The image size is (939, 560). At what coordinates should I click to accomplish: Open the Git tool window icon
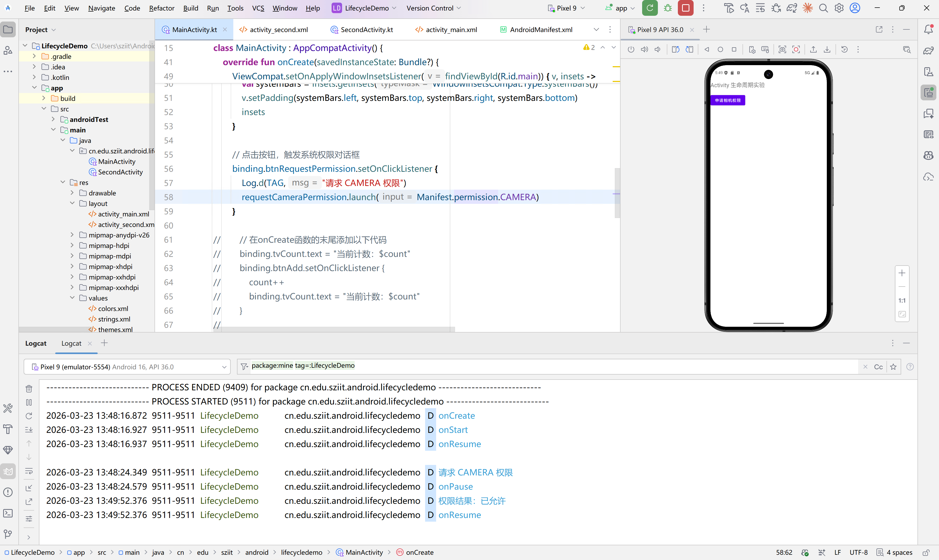(x=8, y=534)
